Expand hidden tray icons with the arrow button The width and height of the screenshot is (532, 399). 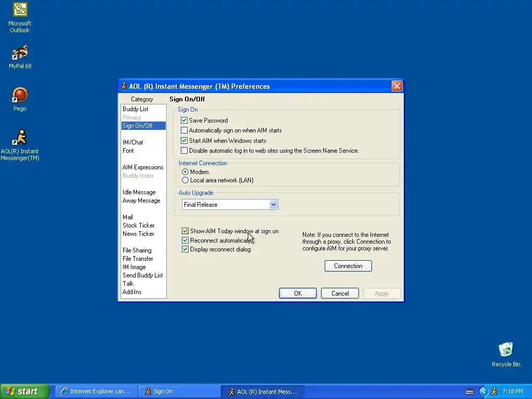click(483, 392)
